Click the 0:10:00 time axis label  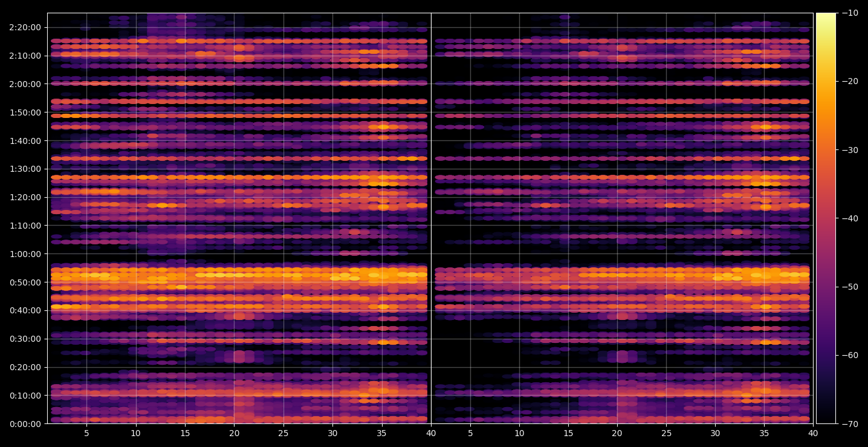point(25,396)
